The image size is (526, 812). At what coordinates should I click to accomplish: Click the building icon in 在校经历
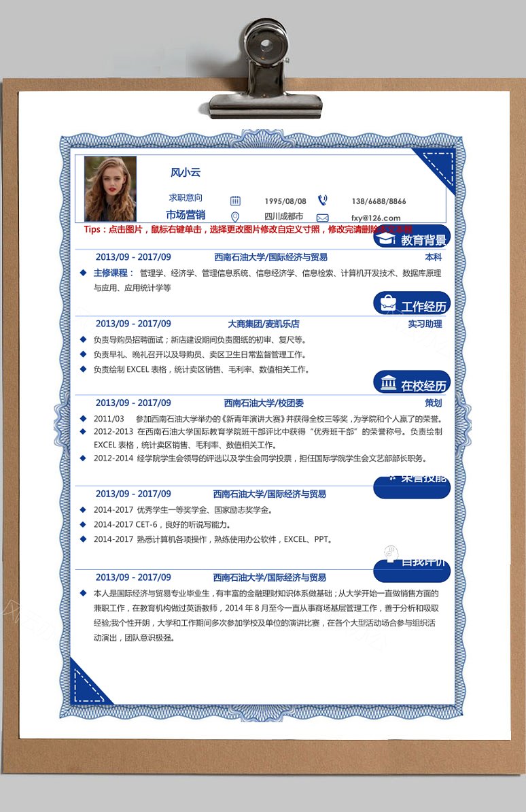[388, 382]
